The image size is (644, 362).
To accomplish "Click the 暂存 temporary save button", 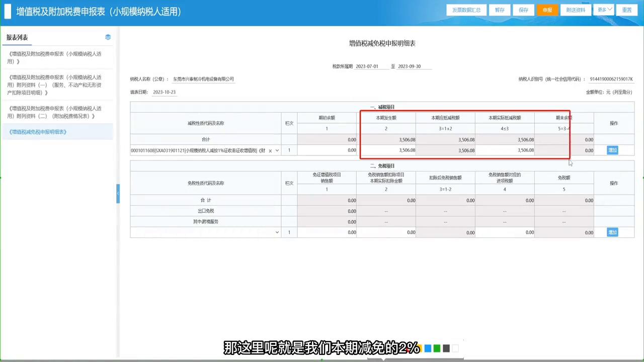I will (x=499, y=10).
